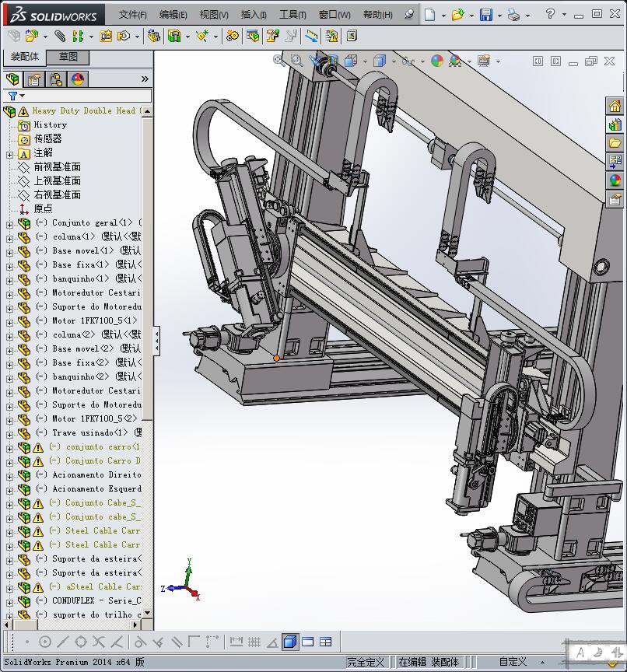
Task: Click the Assembly Features icon
Action: pos(174,36)
